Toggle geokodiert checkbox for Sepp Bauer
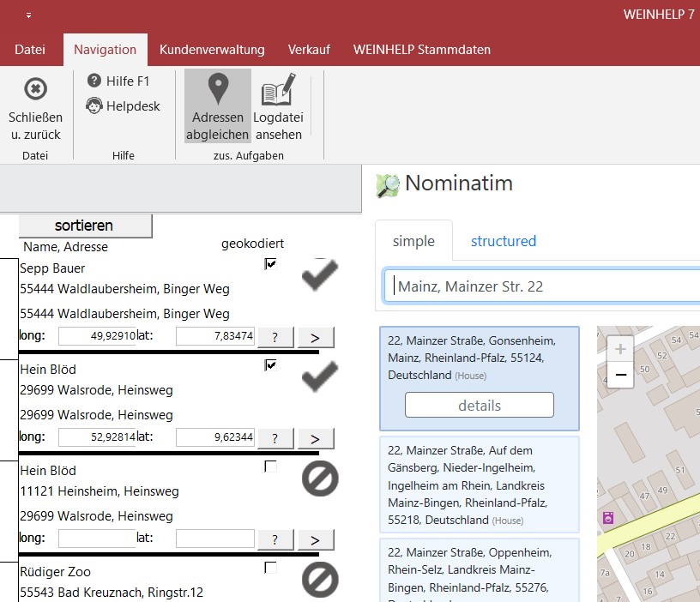The image size is (700, 602). [x=271, y=264]
